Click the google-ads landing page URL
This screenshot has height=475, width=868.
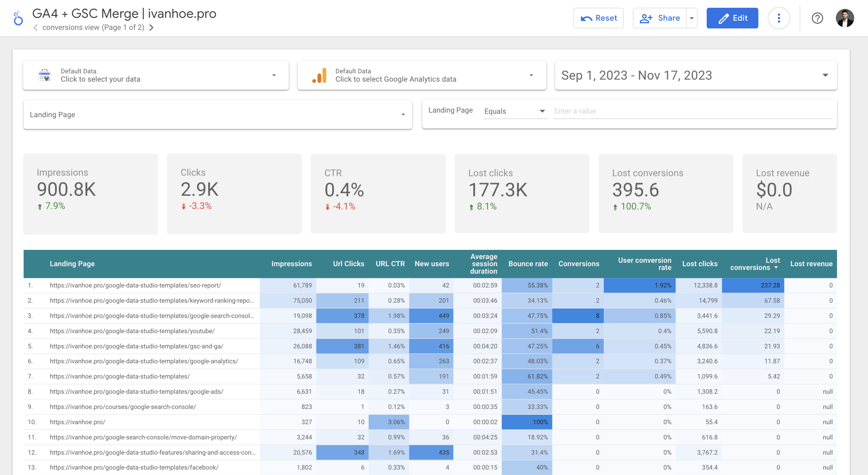click(136, 392)
